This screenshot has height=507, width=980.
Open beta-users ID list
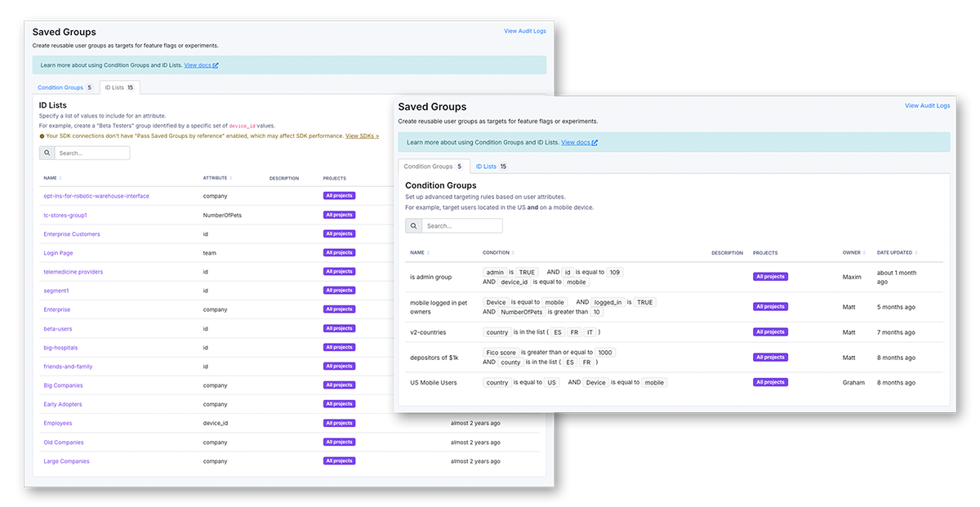[x=58, y=329]
